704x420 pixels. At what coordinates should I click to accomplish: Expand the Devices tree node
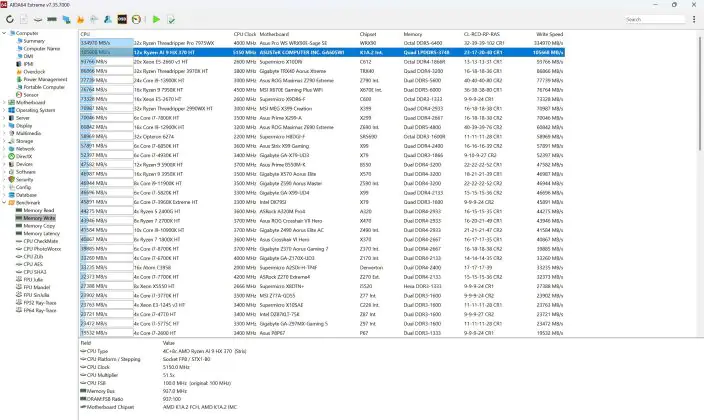click(4, 164)
